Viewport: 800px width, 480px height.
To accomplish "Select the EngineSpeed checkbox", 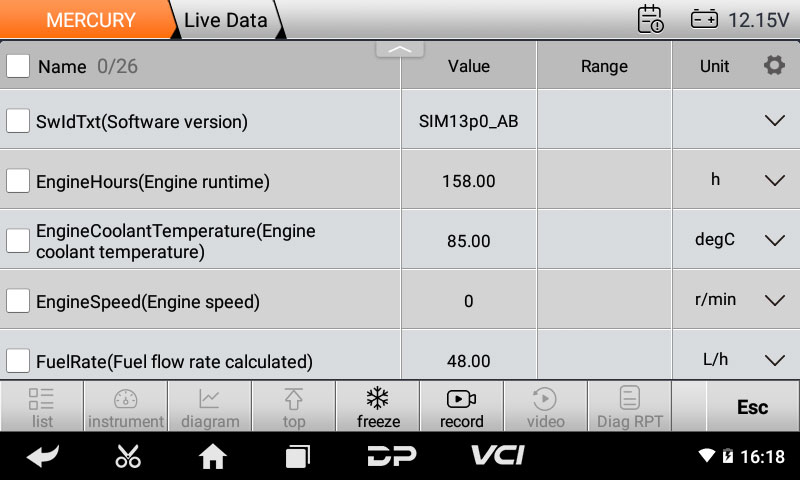I will coord(18,301).
